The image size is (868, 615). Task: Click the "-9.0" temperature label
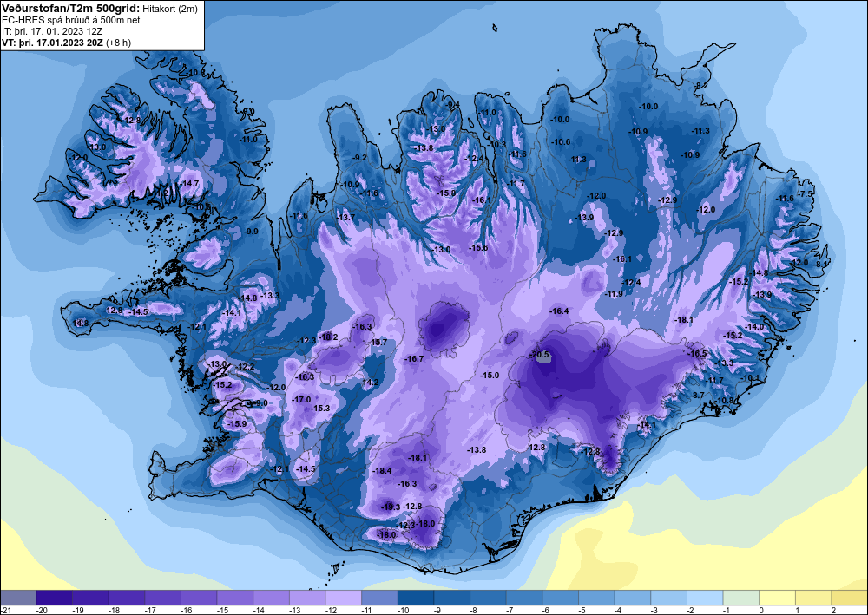coord(259,403)
